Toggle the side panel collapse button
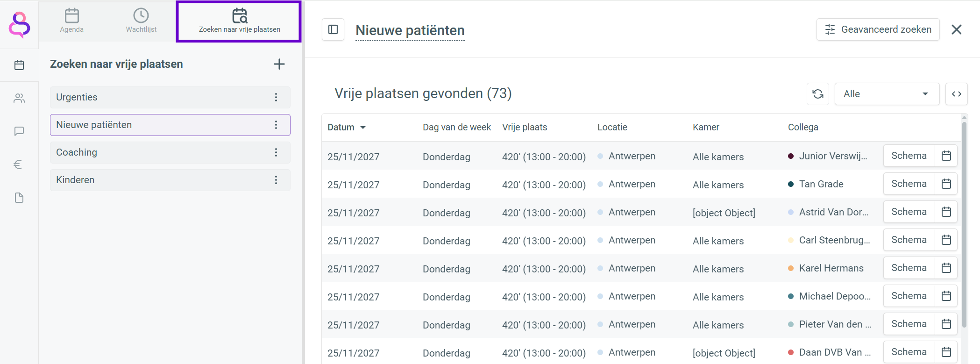This screenshot has width=980, height=364. coord(333,30)
